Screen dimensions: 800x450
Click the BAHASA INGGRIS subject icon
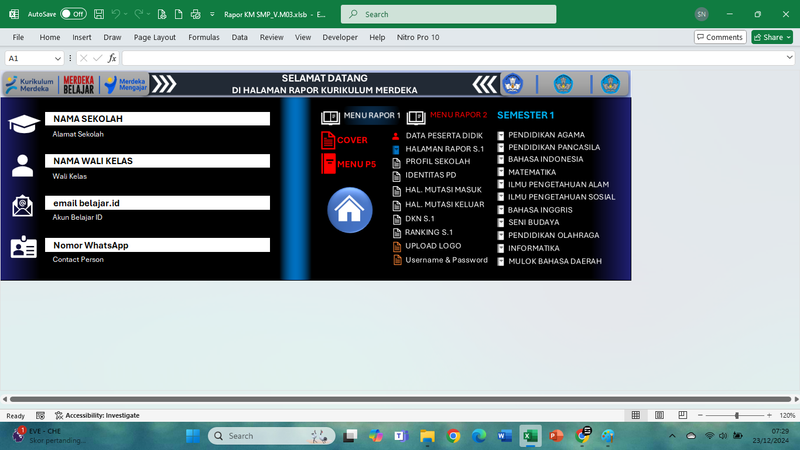(x=501, y=210)
